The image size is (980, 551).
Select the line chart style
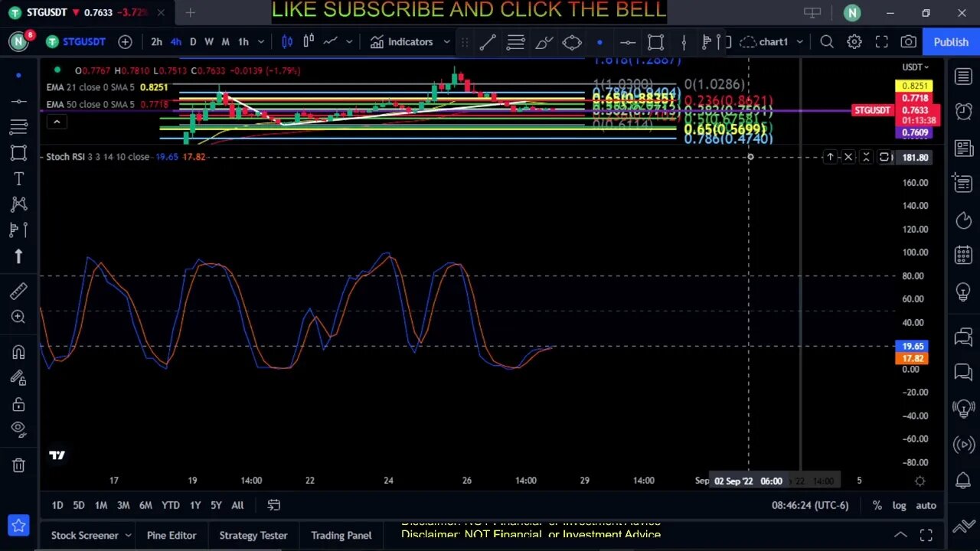330,41
